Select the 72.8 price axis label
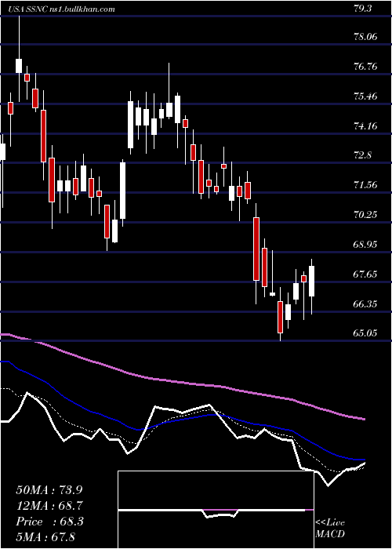392x549 pixels. pos(362,155)
